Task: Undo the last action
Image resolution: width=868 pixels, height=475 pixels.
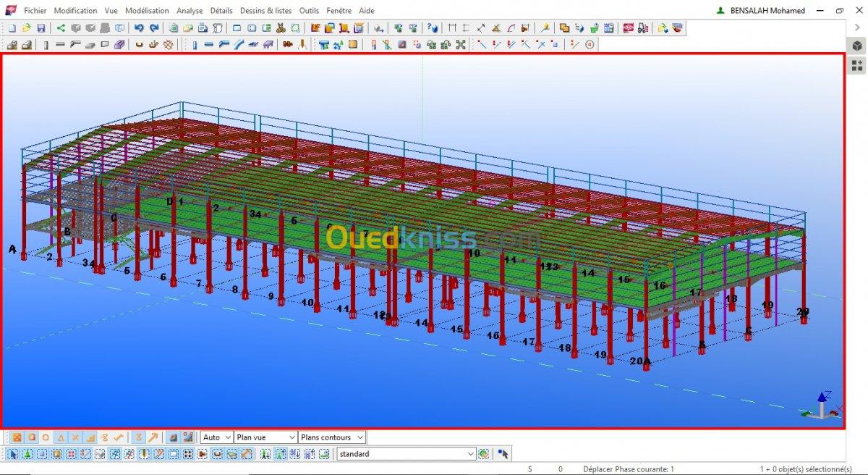Action: (x=139, y=28)
